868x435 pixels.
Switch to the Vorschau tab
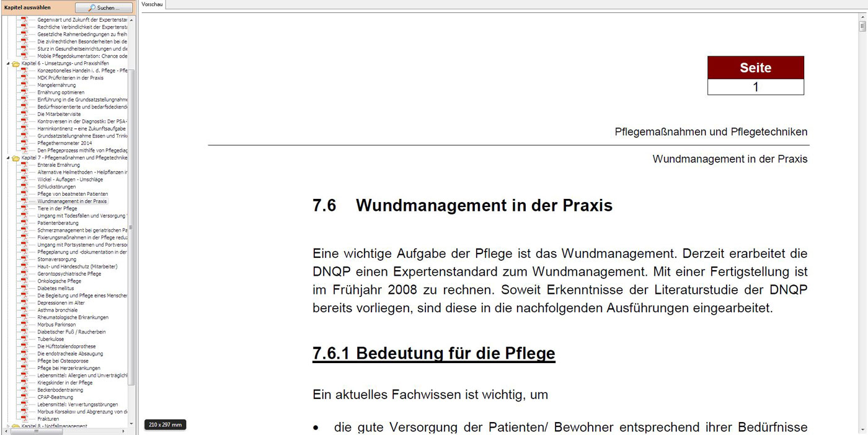click(153, 4)
